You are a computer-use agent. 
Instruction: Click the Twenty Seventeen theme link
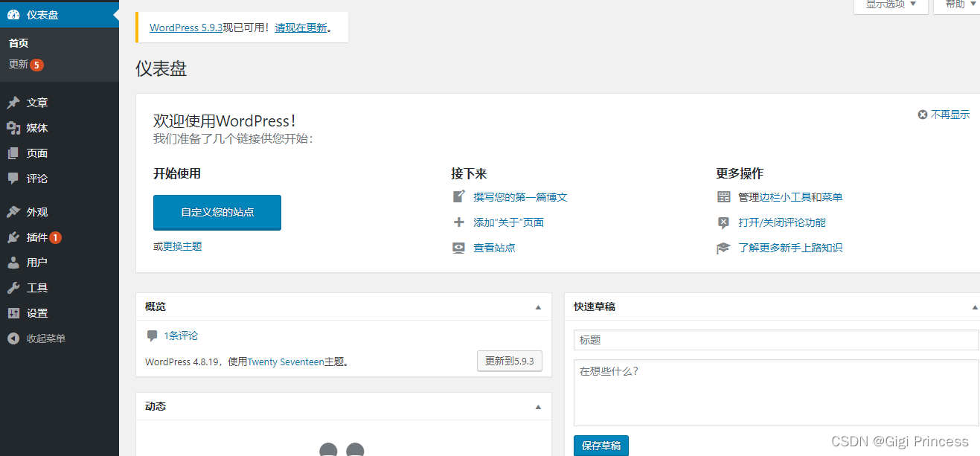click(286, 362)
